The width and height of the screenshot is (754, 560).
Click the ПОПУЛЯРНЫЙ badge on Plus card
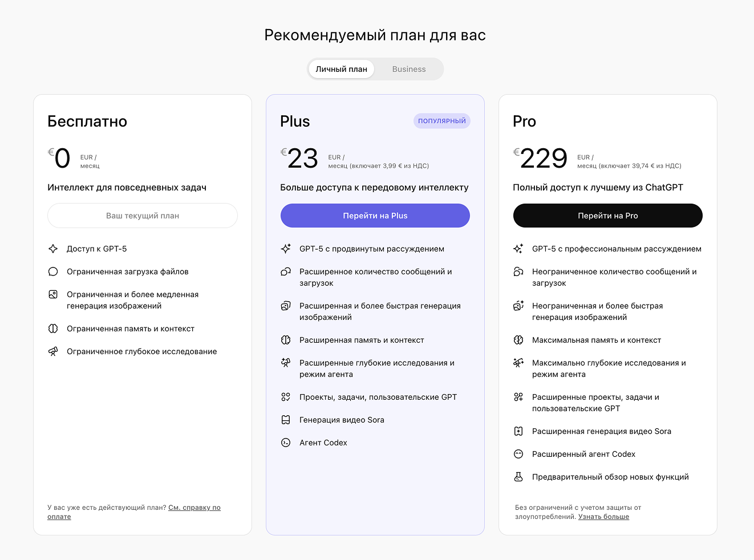(441, 121)
